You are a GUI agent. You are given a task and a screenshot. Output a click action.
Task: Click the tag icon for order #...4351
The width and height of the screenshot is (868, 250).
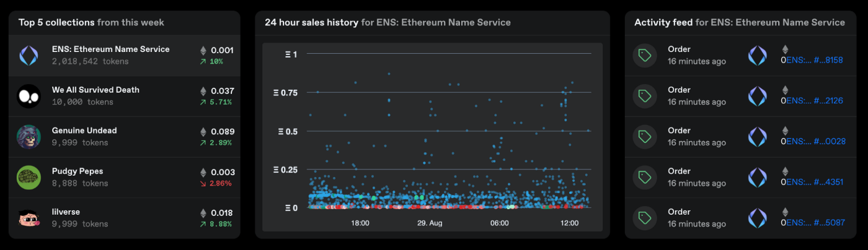645,178
